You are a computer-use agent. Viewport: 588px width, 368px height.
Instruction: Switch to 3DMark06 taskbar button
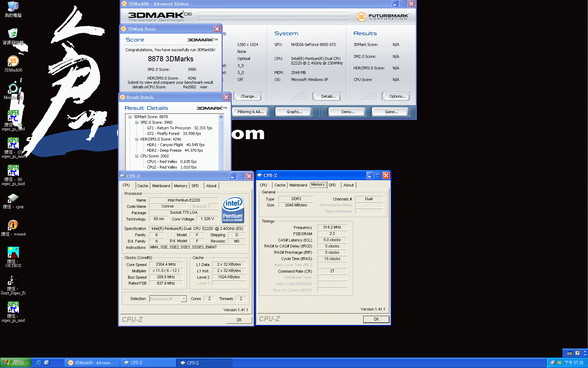pos(92,363)
